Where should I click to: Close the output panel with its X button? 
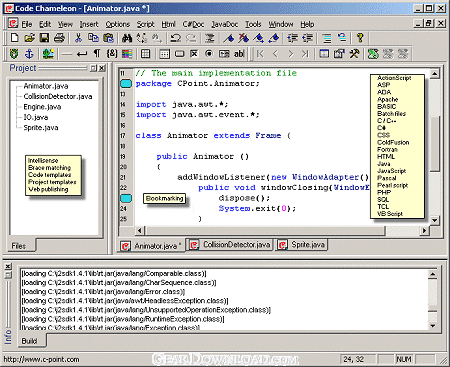tap(8, 266)
